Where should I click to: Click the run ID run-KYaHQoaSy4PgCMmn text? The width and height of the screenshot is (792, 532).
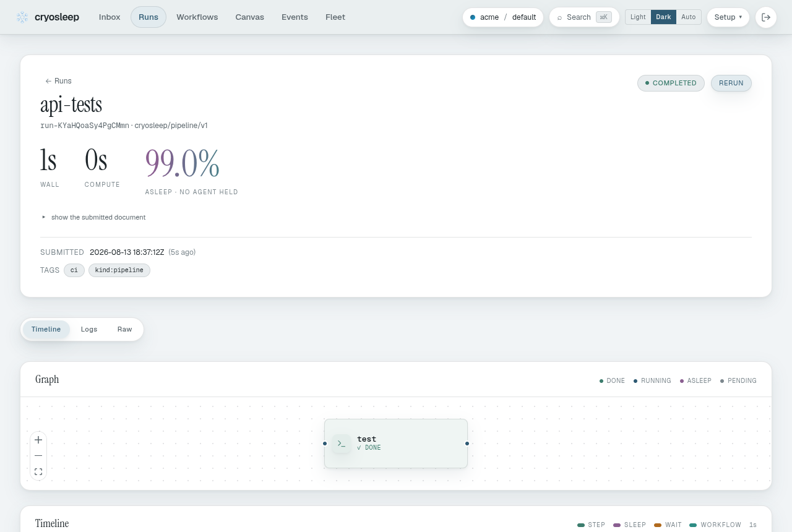click(x=85, y=126)
